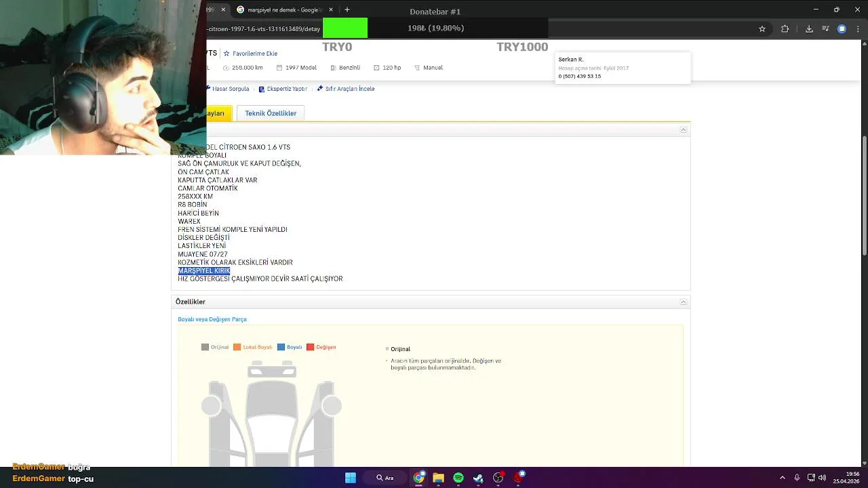The height and width of the screenshot is (488, 868).
Task: Open Chrome downloads icon
Action: coord(809,28)
